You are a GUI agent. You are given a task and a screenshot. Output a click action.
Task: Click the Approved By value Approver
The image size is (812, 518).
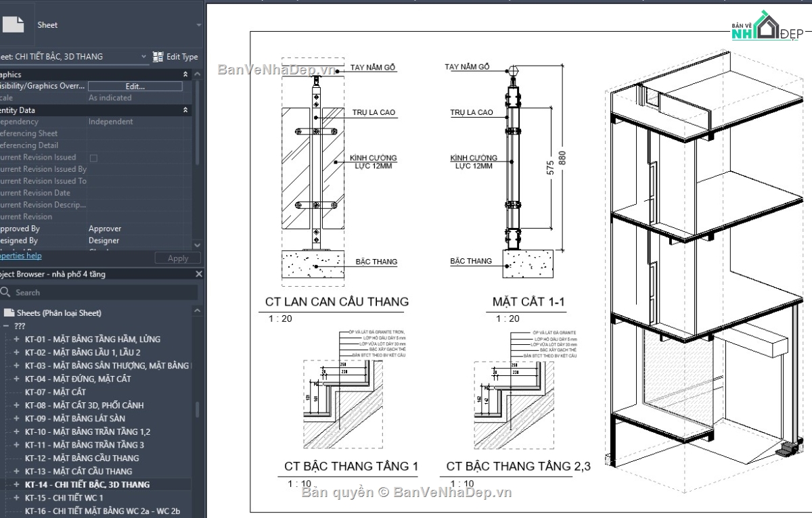[x=105, y=229]
